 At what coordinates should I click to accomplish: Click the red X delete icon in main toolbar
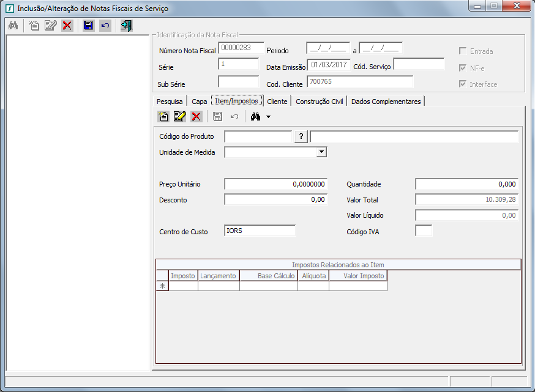pos(67,26)
